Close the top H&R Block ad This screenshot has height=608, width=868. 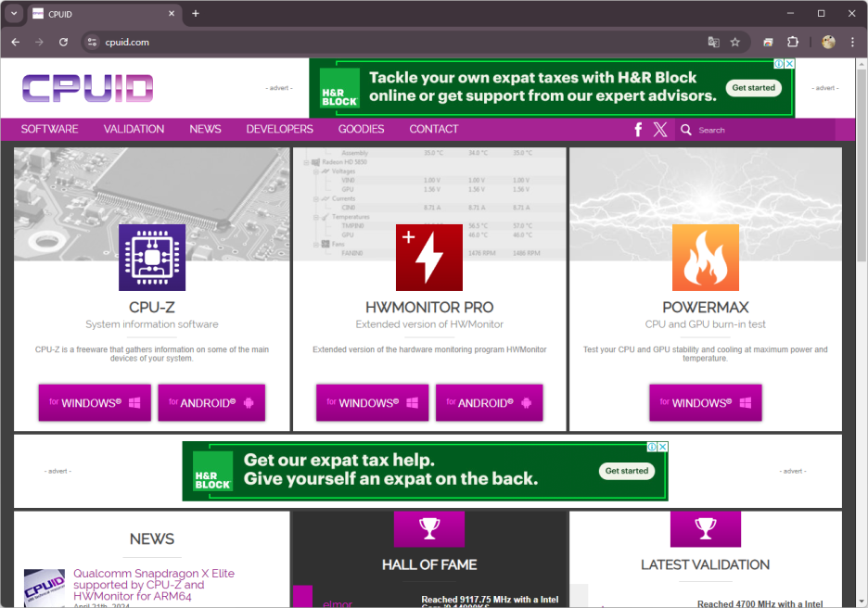790,64
